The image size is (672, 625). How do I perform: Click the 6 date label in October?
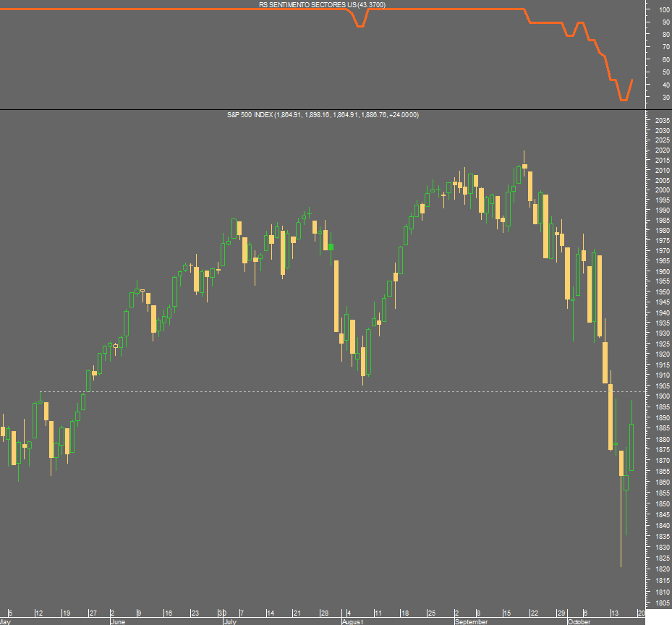pyautogui.click(x=585, y=613)
